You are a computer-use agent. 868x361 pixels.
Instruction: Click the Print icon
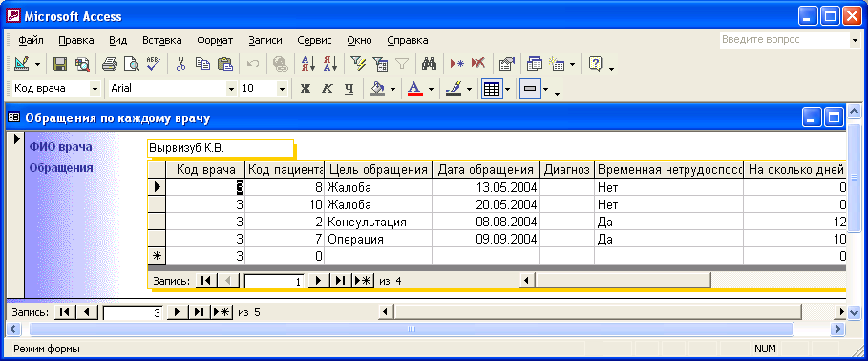tap(110, 64)
